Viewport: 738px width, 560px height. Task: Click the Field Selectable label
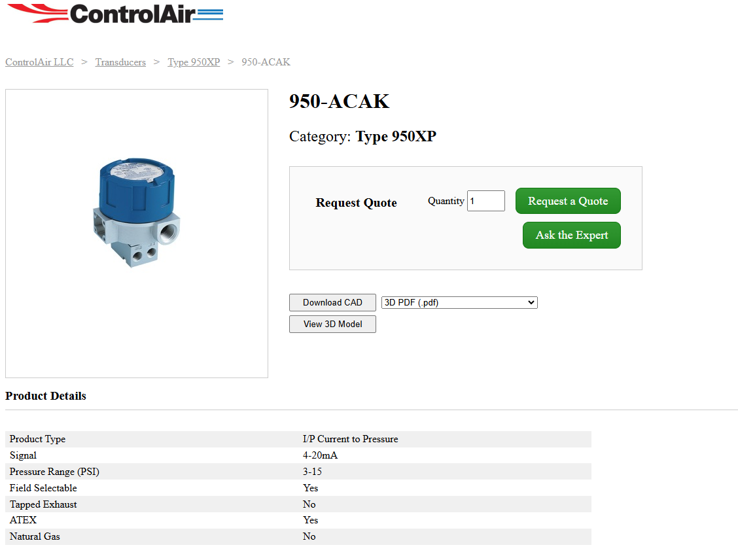[43, 488]
